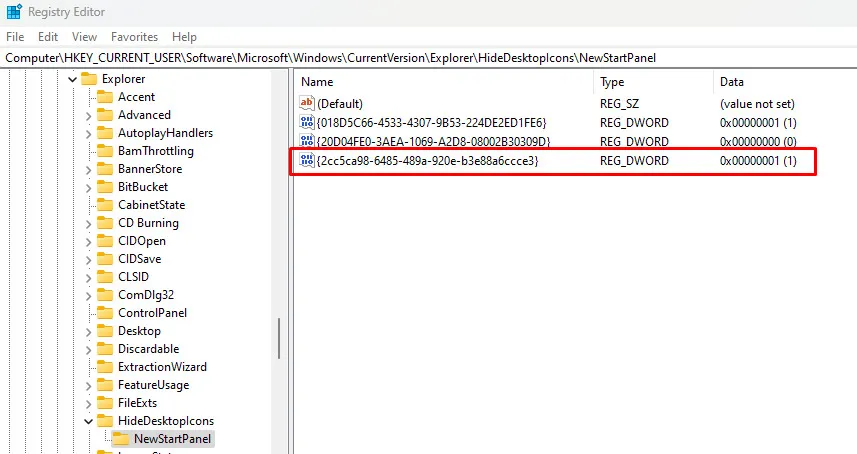857x454 pixels.
Task: Expand the AutoplayHandlers key
Action: (89, 134)
